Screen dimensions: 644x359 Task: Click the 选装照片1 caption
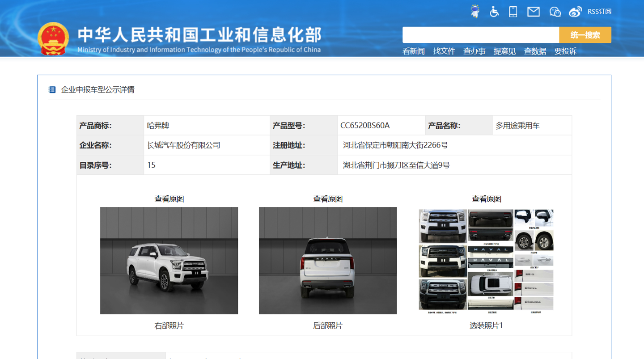click(x=486, y=326)
